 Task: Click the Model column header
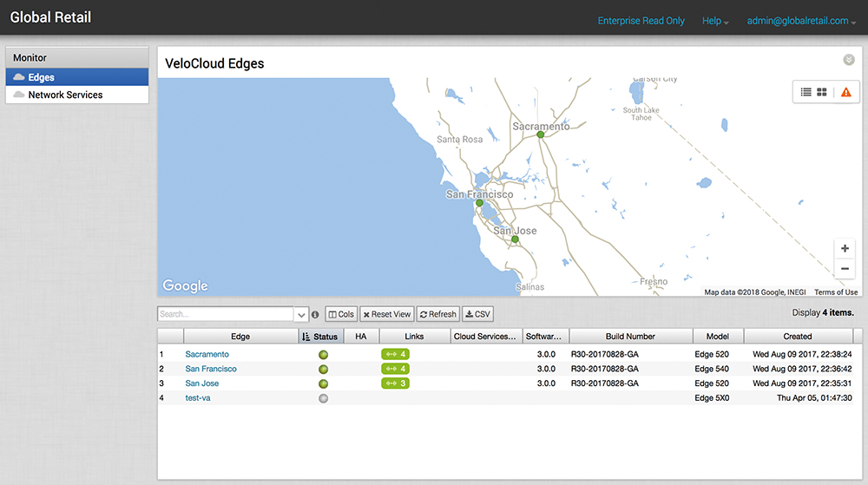pos(718,337)
